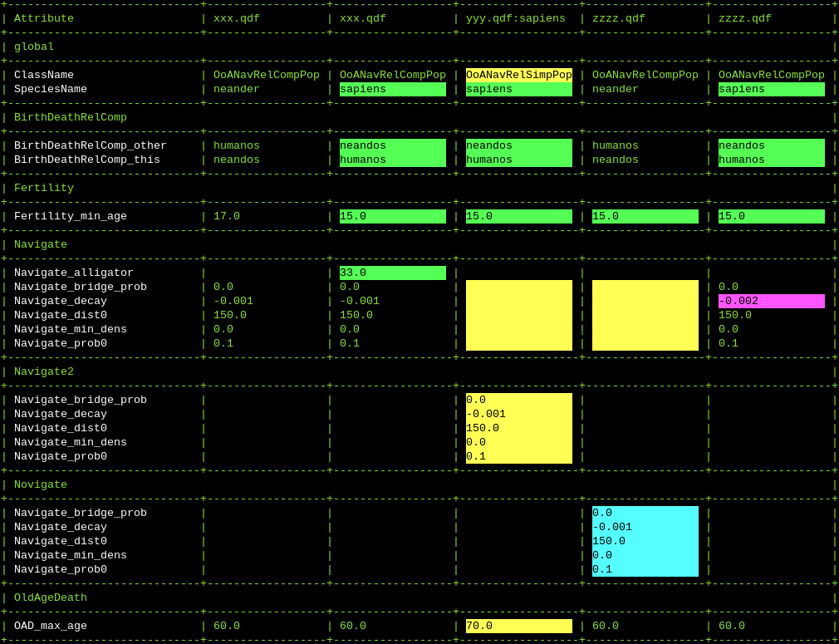This screenshot has width=839, height=644.
Task: Select the Navigate2 section heading
Action: click(44, 371)
